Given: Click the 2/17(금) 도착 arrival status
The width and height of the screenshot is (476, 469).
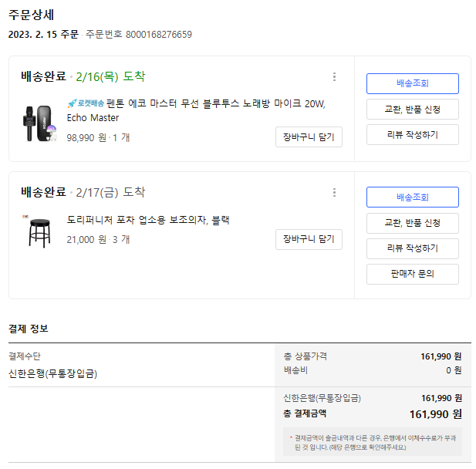Looking at the screenshot, I should [110, 192].
